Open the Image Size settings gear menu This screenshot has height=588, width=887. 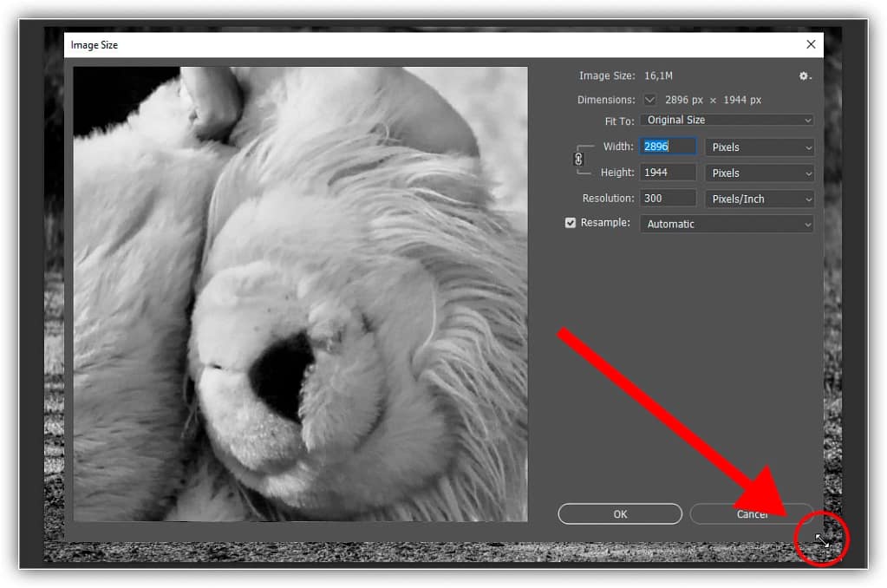[805, 76]
